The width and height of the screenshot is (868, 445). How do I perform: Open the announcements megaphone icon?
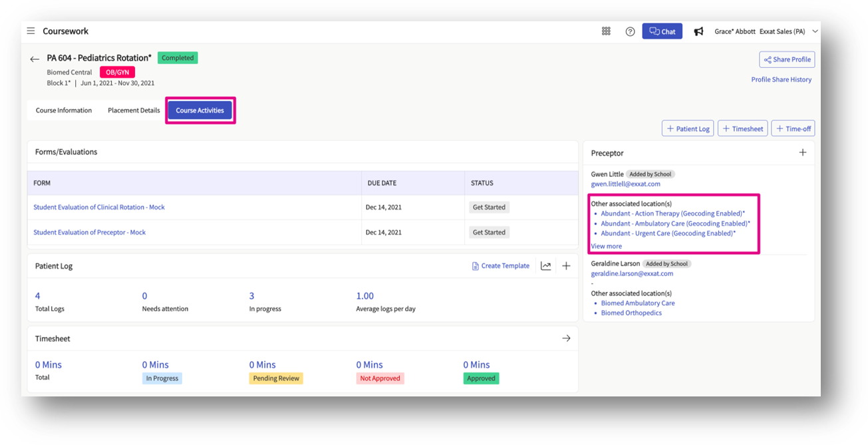[x=698, y=31]
